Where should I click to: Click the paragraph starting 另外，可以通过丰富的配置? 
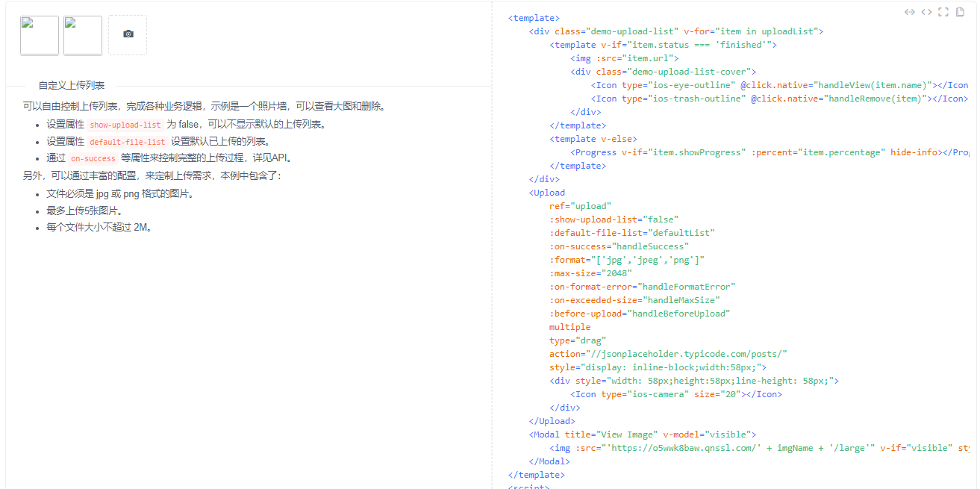pyautogui.click(x=152, y=176)
